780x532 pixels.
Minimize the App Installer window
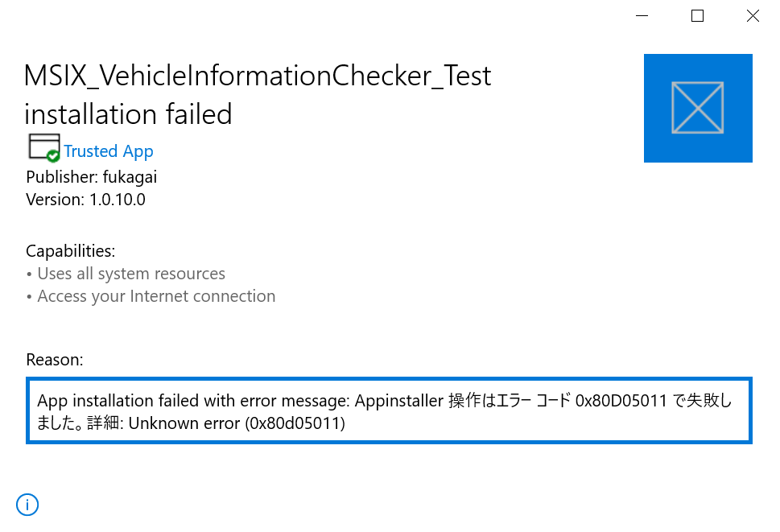point(642,16)
